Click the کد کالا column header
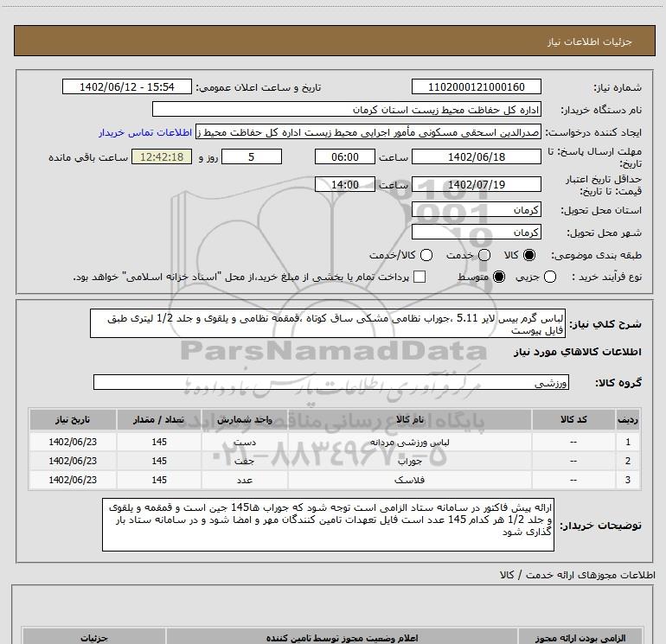Image resolution: width=666 pixels, height=644 pixels. pyautogui.click(x=573, y=419)
